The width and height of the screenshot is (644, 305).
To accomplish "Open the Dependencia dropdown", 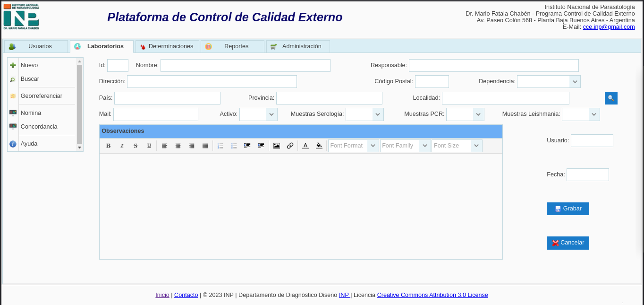I will pyautogui.click(x=575, y=81).
